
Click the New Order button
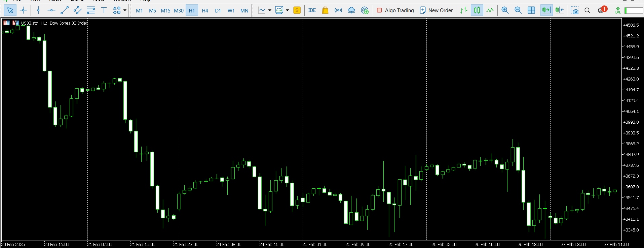click(x=436, y=10)
